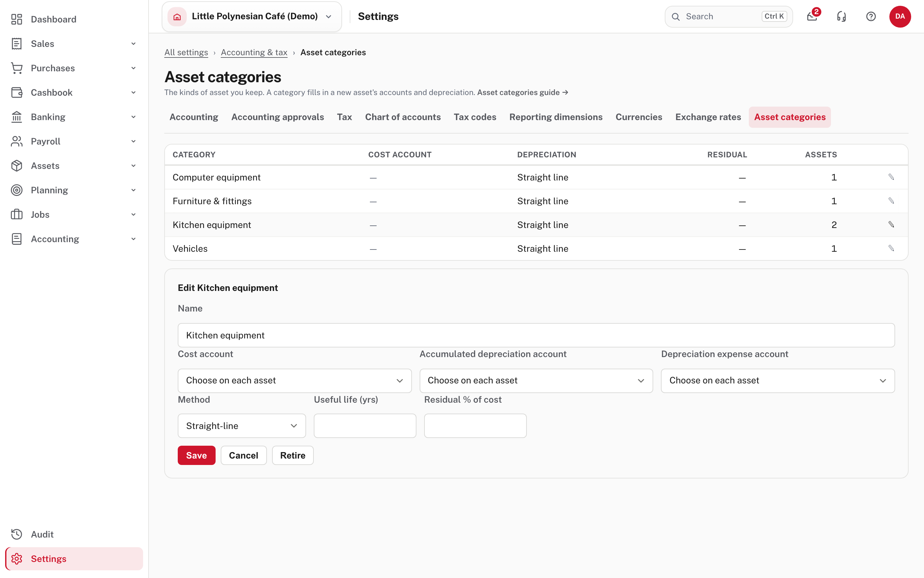Switch to the Currencies tab

click(639, 117)
